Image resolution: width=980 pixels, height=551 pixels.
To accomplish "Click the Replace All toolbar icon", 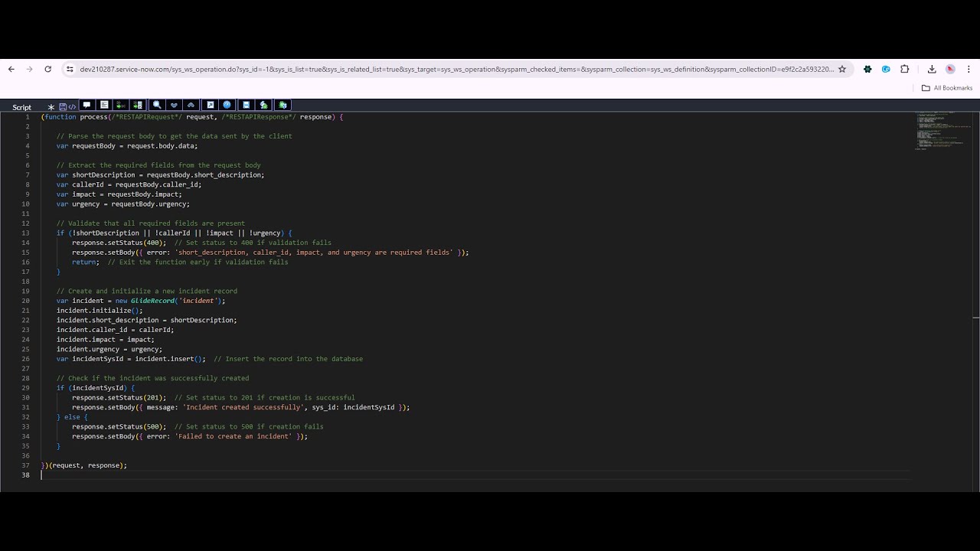I will 138,105.
